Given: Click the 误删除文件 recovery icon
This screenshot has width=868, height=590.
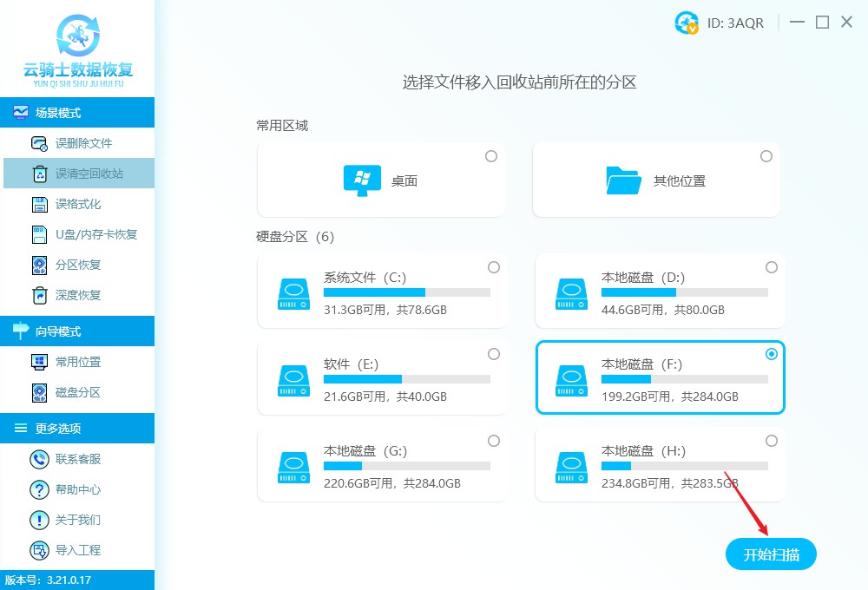Looking at the screenshot, I should tap(39, 143).
